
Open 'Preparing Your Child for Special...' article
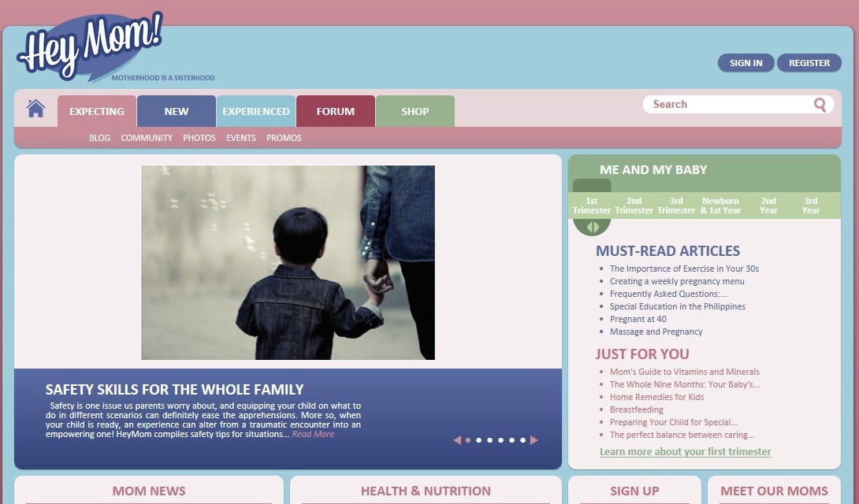[674, 422]
